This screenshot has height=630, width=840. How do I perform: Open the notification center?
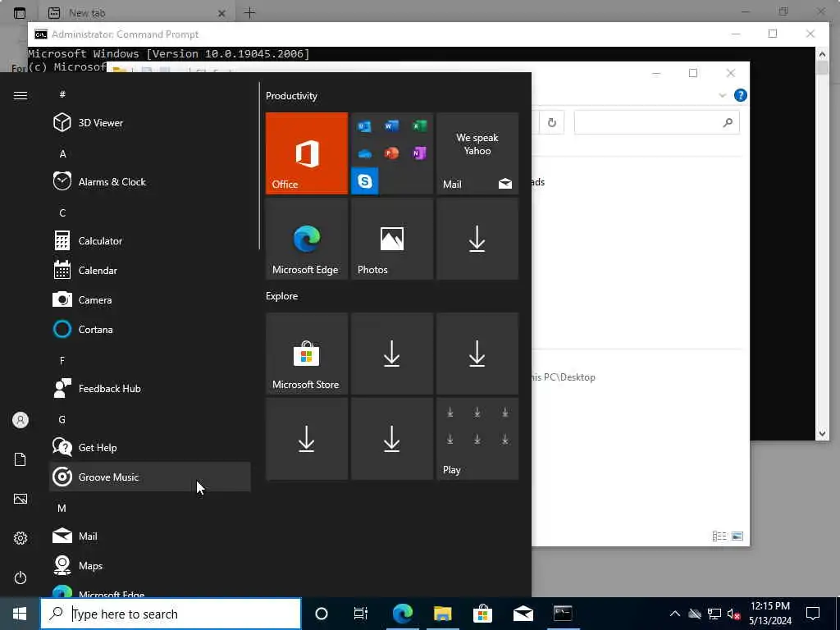813,614
